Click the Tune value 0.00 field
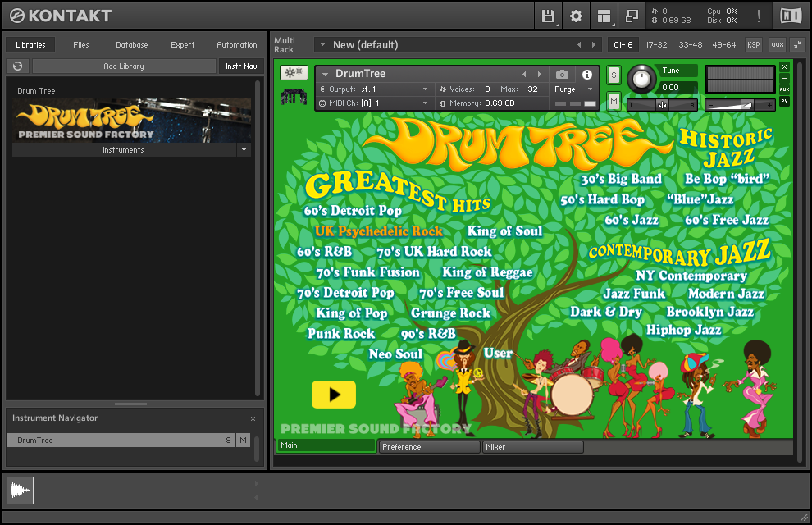Viewport: 812px width, 525px height. [677, 88]
